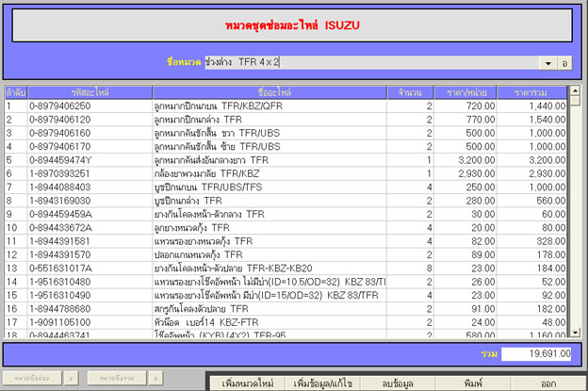Click quantity 8 in row 13
This screenshot has height=391, width=588.
tap(429, 268)
